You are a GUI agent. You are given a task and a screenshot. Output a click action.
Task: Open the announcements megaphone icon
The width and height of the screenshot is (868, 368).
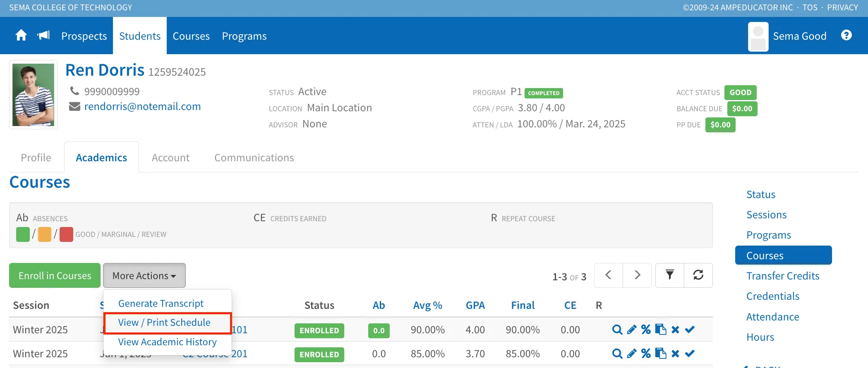43,36
